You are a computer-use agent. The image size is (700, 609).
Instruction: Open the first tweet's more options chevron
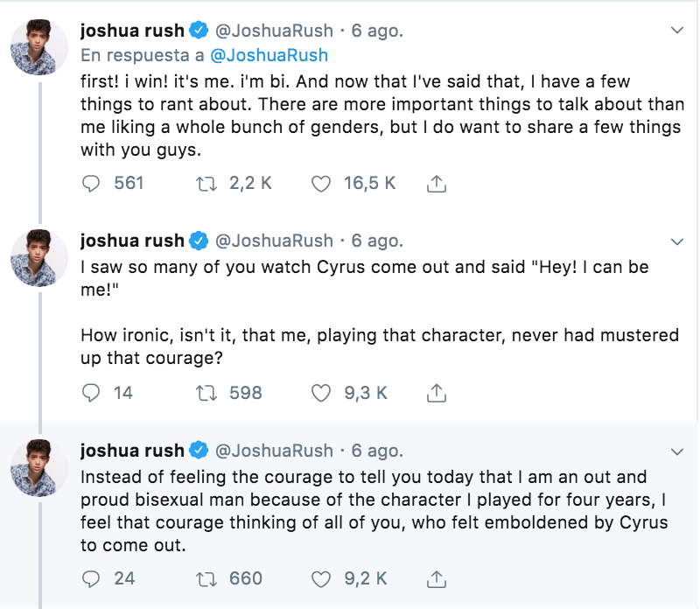676,31
